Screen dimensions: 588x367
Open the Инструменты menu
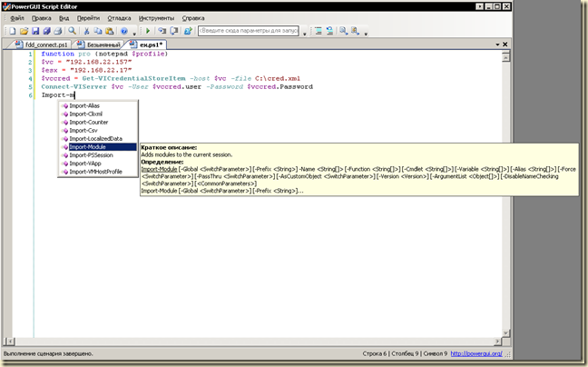point(157,17)
